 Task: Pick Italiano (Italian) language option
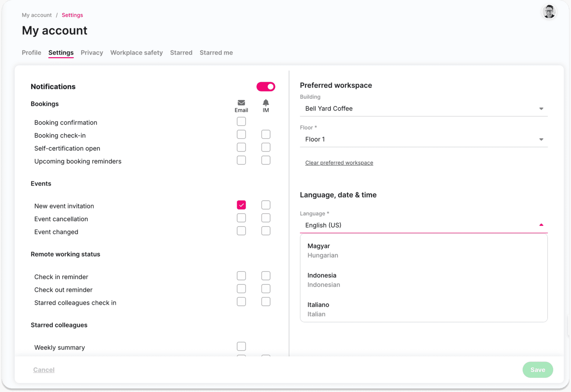tap(424, 309)
